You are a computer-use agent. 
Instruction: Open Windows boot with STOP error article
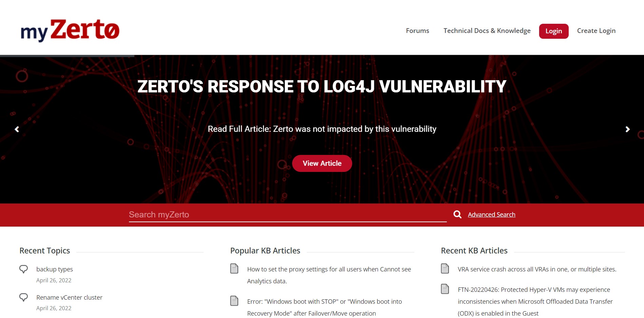[x=324, y=307]
